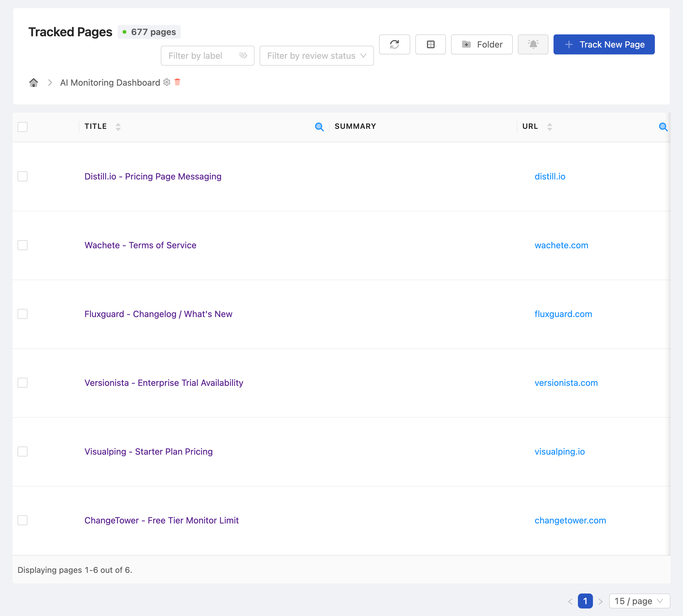Open Filter by label dropdown
This screenshot has height=616, width=683.
pyautogui.click(x=207, y=56)
